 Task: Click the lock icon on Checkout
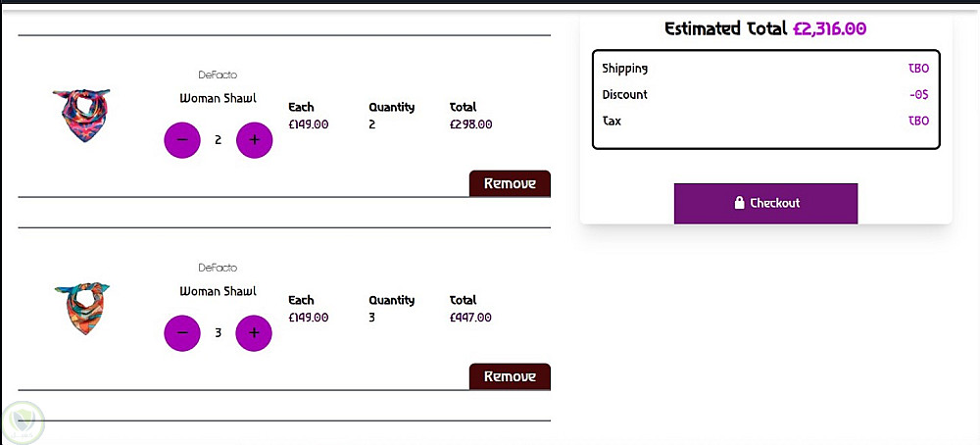point(740,203)
